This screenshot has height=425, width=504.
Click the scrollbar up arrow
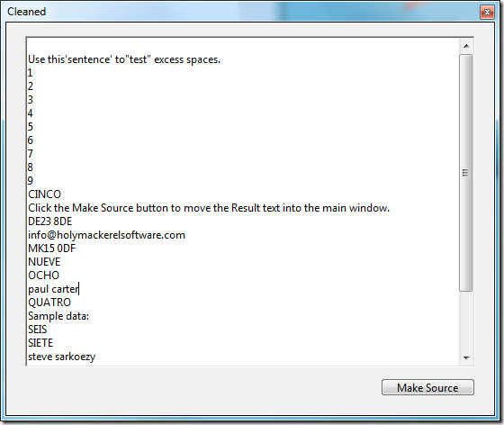coord(466,46)
